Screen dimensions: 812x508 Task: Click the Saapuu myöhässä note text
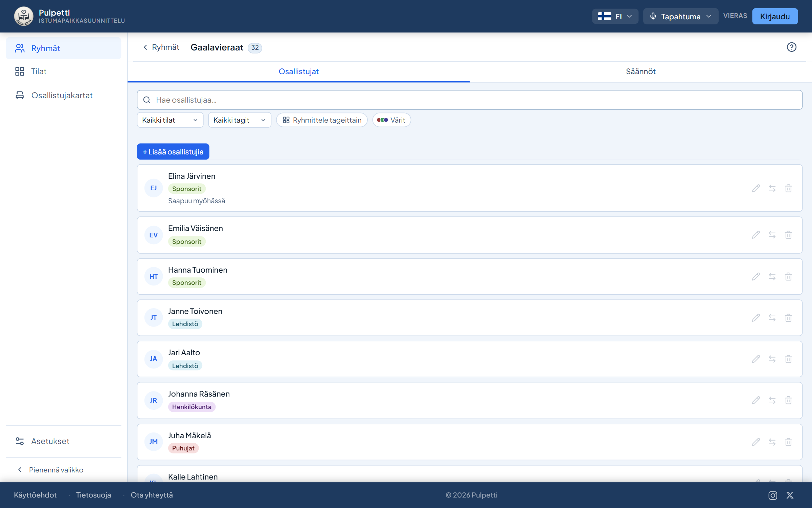(197, 201)
